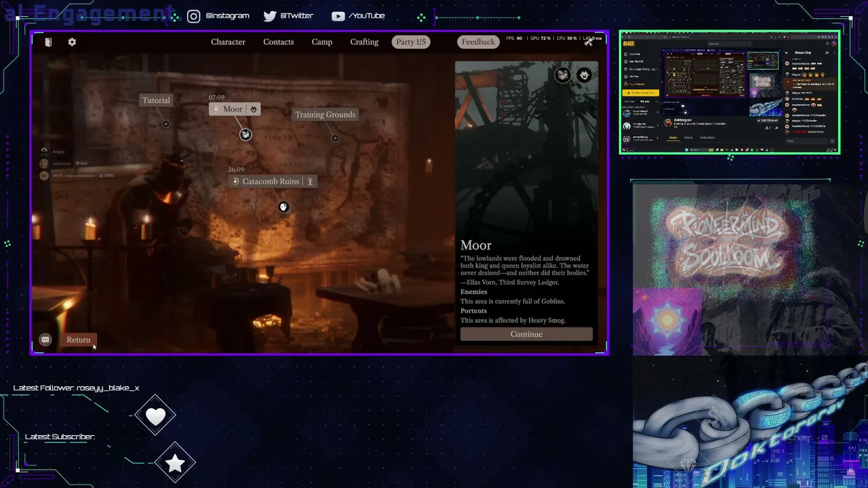Click the @instagram handle text

click(x=227, y=16)
